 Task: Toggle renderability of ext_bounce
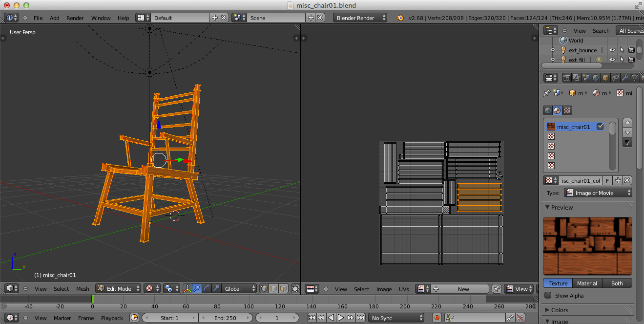click(x=631, y=50)
